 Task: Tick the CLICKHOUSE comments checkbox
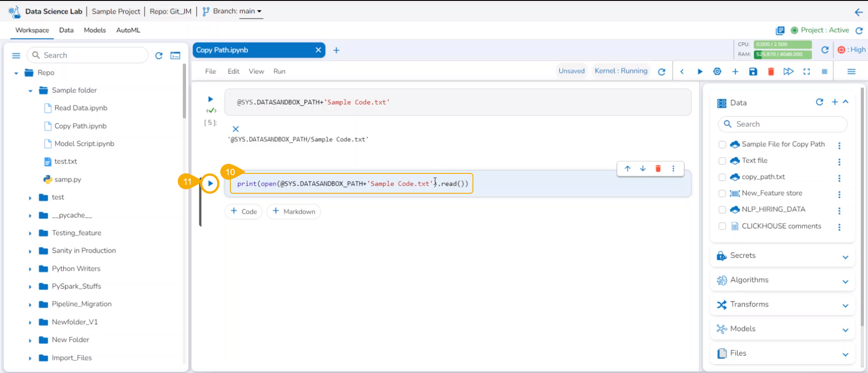pos(722,226)
